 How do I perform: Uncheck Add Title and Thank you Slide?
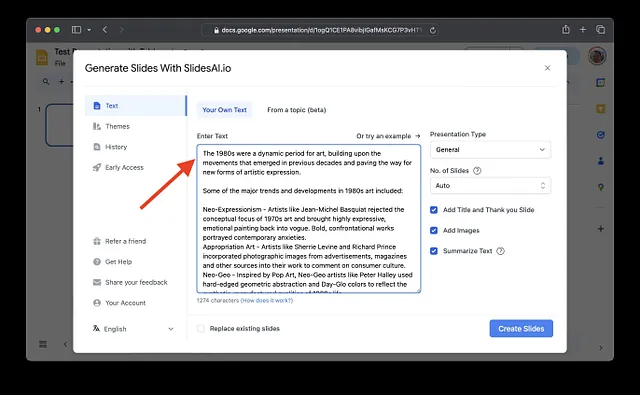(x=433, y=210)
